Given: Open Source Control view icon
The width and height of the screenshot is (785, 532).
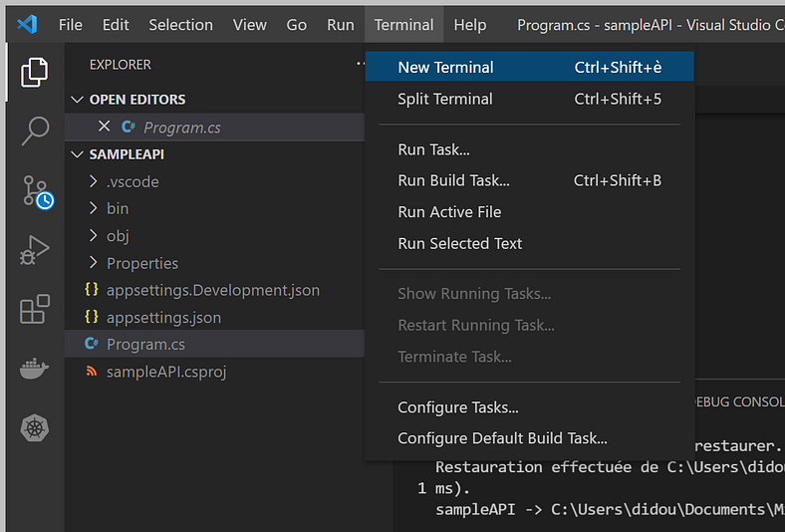Looking at the screenshot, I should coord(35,190).
